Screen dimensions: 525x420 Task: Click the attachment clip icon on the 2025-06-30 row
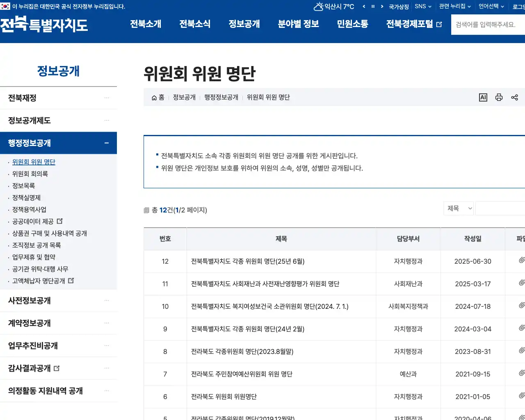pos(521,260)
